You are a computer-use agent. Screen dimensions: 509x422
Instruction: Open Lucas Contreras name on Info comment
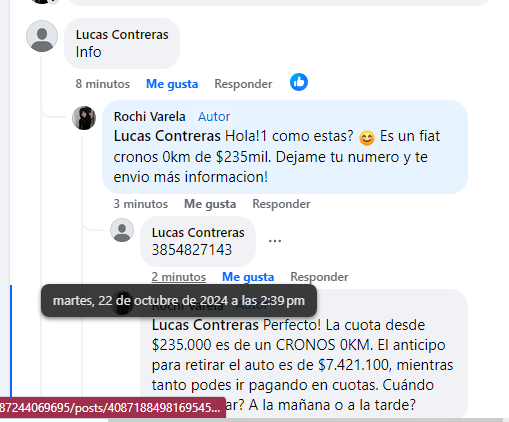[122, 35]
